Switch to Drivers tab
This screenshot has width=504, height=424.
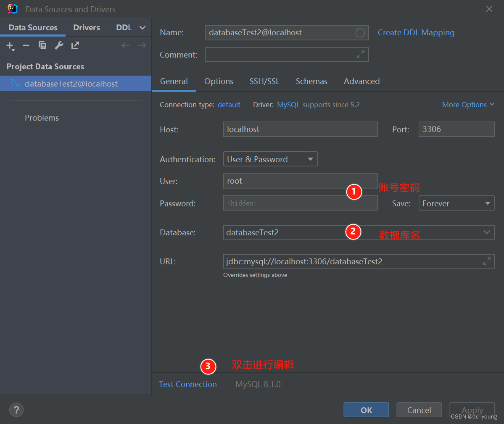[x=87, y=28]
